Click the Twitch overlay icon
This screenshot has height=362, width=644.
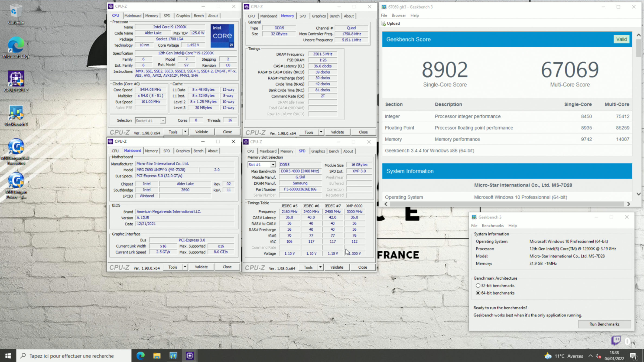pyautogui.click(x=616, y=340)
